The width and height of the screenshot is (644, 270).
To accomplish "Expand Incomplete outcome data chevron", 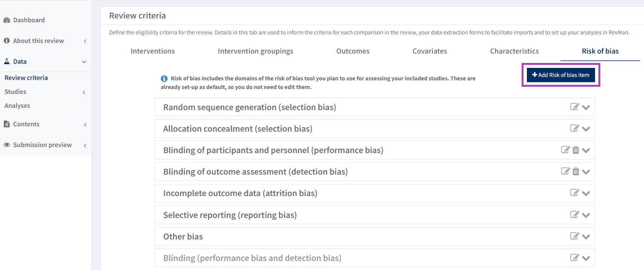I will (586, 193).
